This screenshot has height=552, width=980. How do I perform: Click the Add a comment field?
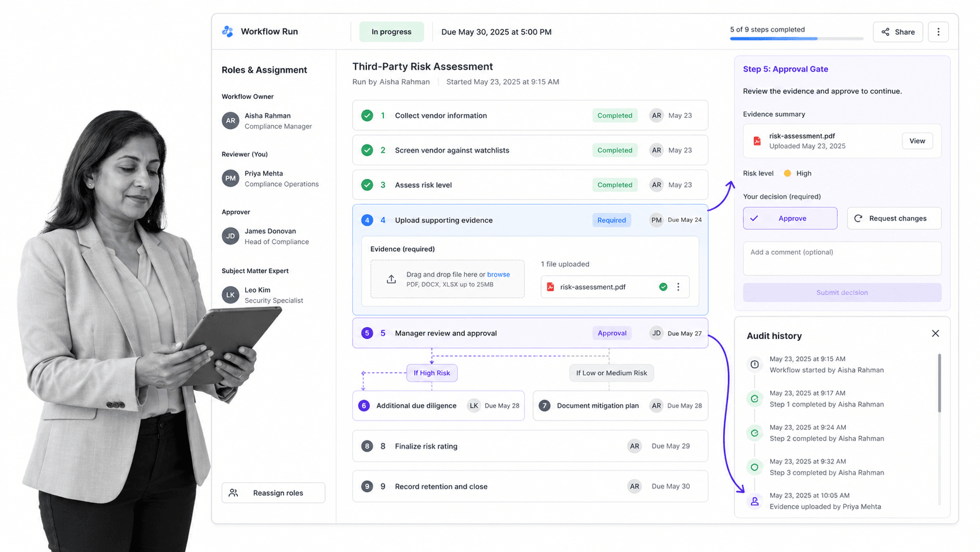tap(842, 259)
